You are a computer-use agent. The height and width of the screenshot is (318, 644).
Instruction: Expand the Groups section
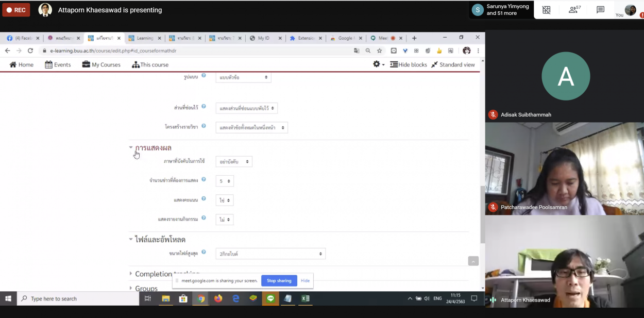tap(146, 288)
